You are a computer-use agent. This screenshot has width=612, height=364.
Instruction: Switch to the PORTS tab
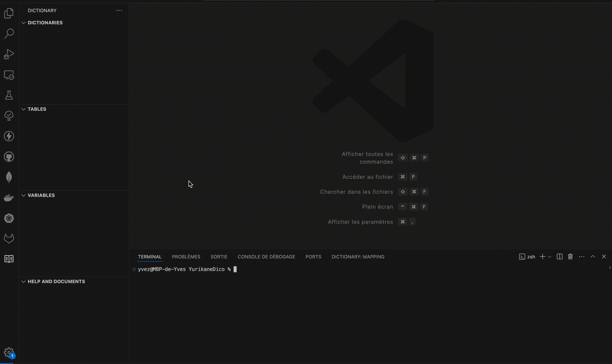point(313,257)
